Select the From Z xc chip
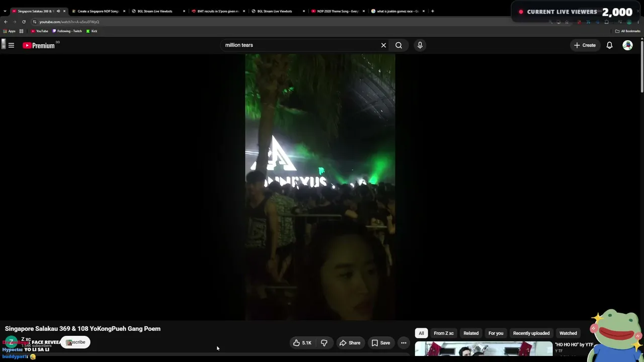 tap(444, 333)
